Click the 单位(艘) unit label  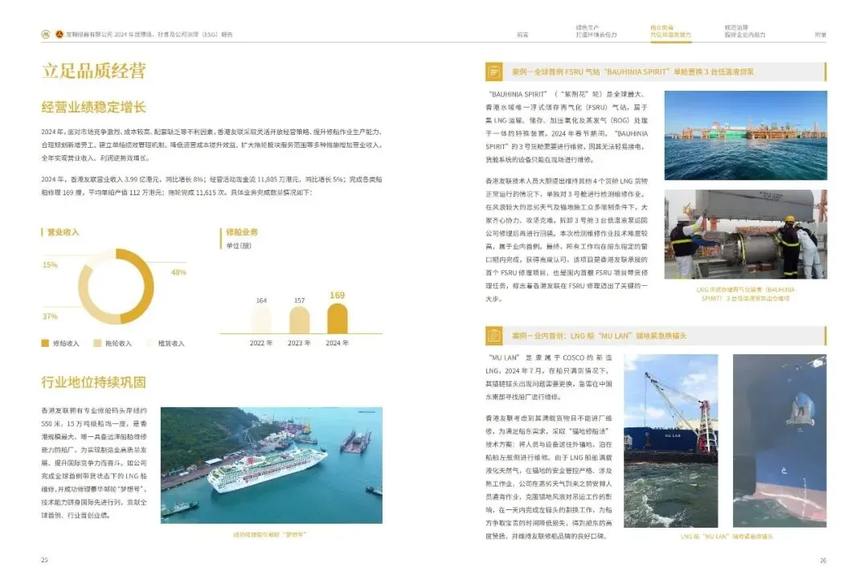pos(239,246)
